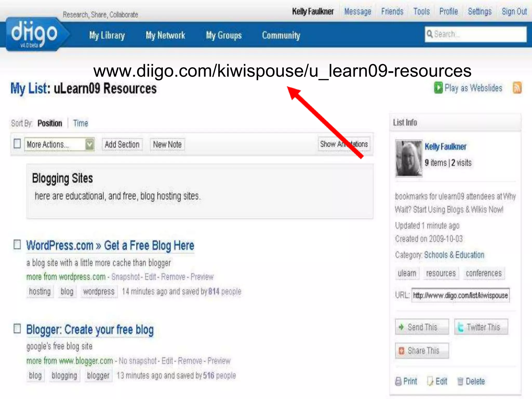This screenshot has height=399, width=532.
Task: Click the Share This icon
Action: point(402,351)
